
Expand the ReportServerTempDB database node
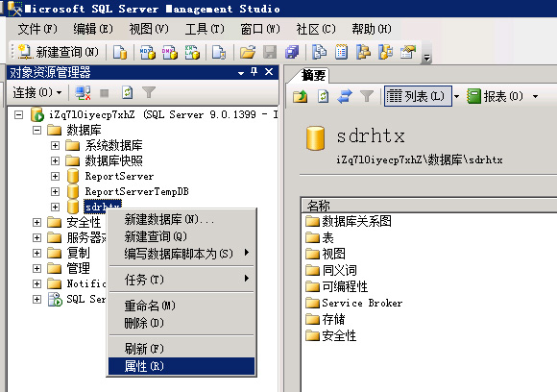(x=55, y=191)
